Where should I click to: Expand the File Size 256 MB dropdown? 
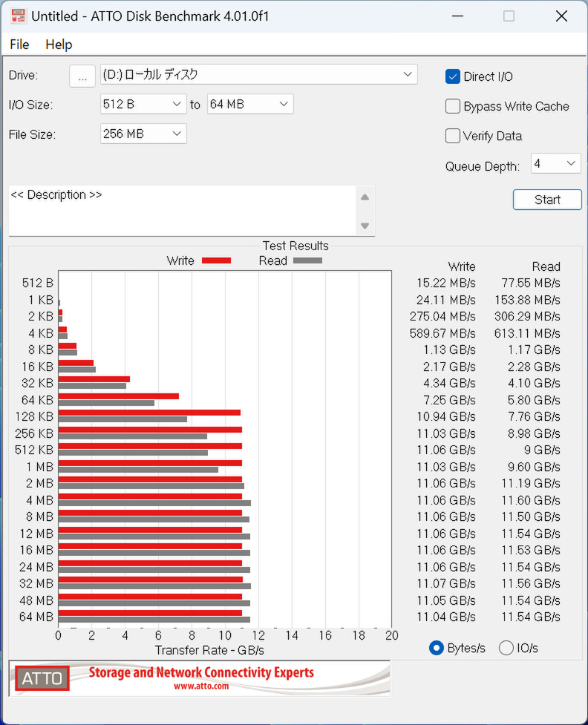(x=143, y=134)
